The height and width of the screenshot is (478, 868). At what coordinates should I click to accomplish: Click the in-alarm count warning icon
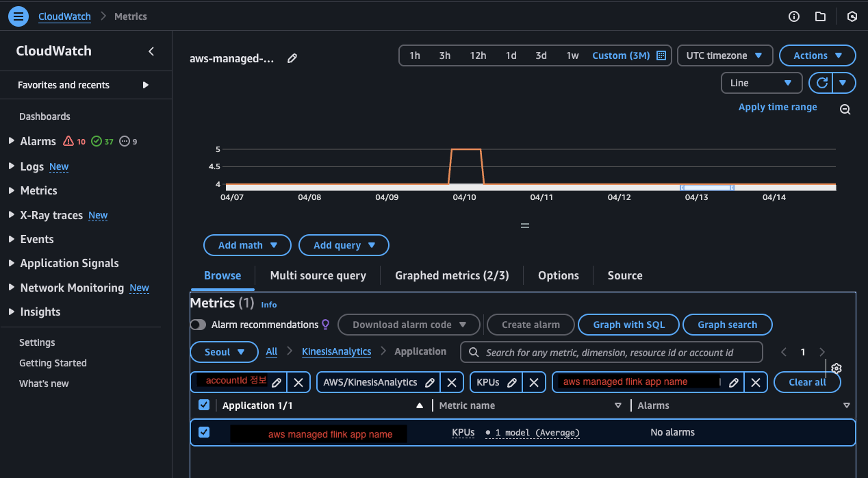[x=68, y=141]
